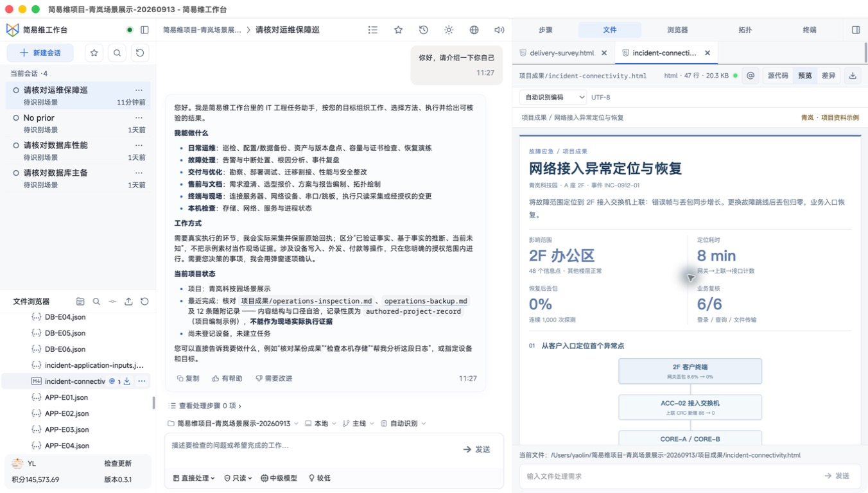This screenshot has width=868, height=493.
Task: Switch to the 步骤 tab
Action: click(x=546, y=30)
